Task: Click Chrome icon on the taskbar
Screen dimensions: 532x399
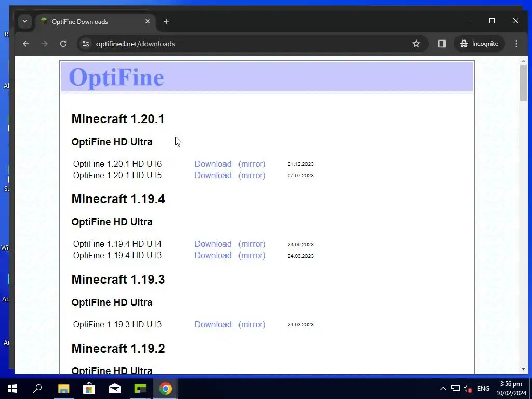Action: [166, 389]
